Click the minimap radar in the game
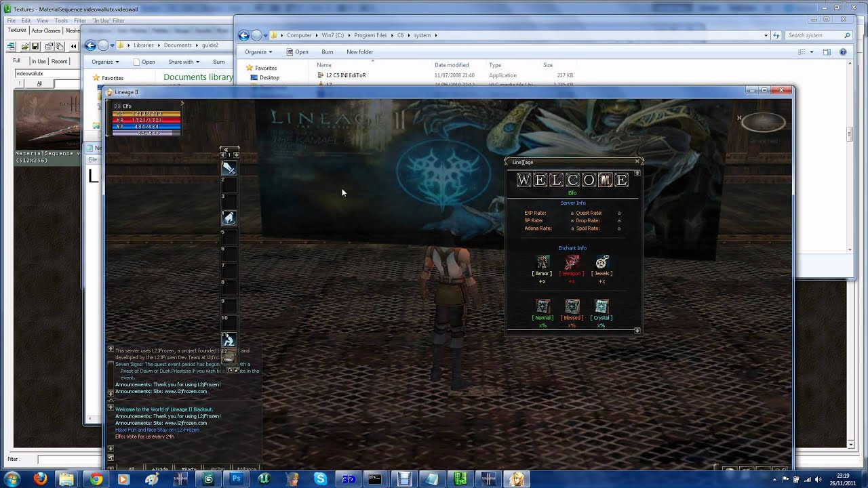This screenshot has width=868, height=488. tap(764, 123)
